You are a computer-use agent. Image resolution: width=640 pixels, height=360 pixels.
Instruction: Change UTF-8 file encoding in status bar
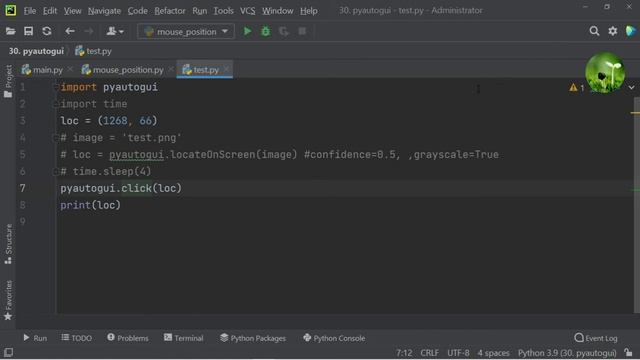coord(458,353)
